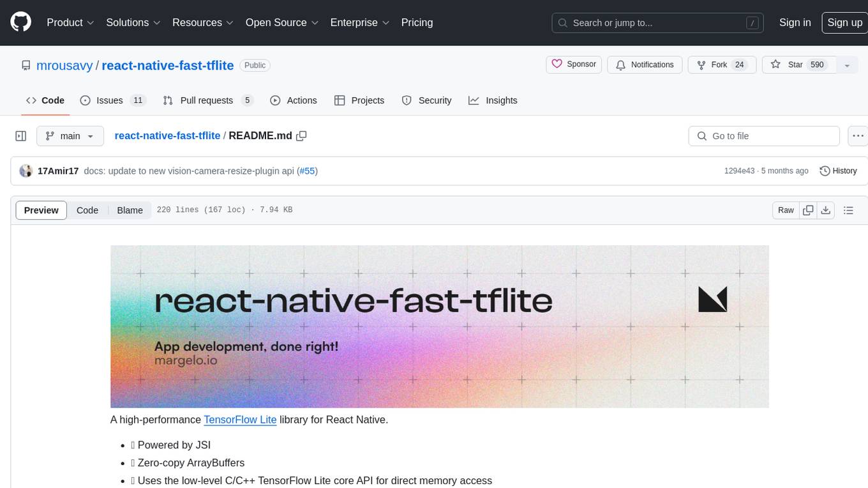Expand the Open Source menu
868x488 pixels.
tap(282, 22)
